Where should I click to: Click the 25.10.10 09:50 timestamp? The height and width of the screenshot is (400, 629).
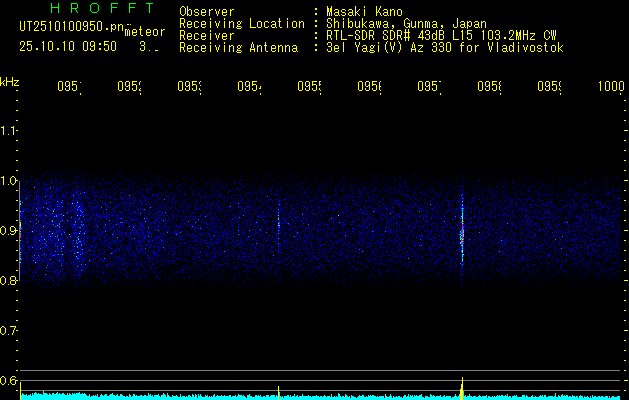[68, 46]
